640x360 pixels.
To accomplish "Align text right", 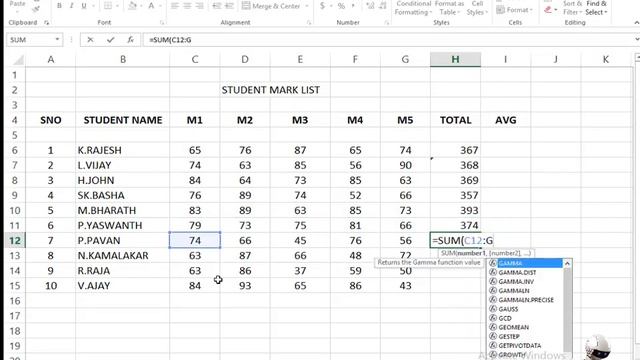I will [x=200, y=6].
